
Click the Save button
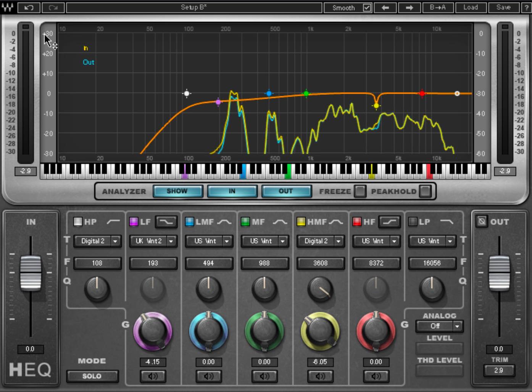coord(503,8)
